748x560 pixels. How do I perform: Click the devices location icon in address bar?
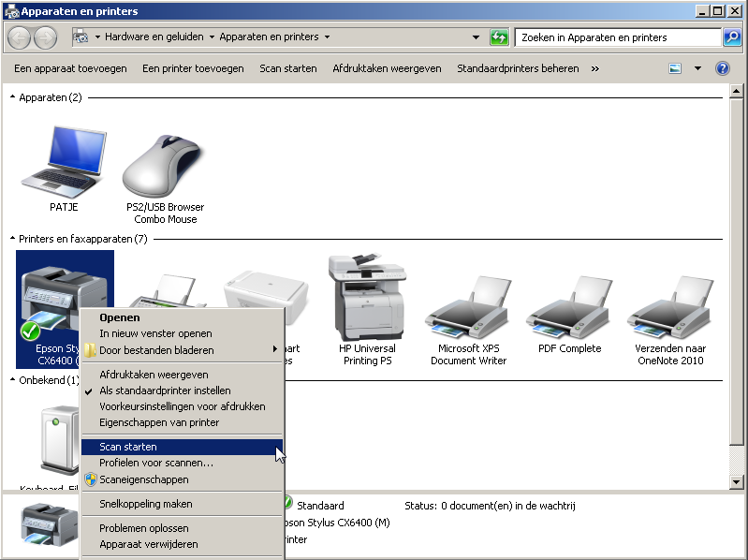[x=81, y=37]
